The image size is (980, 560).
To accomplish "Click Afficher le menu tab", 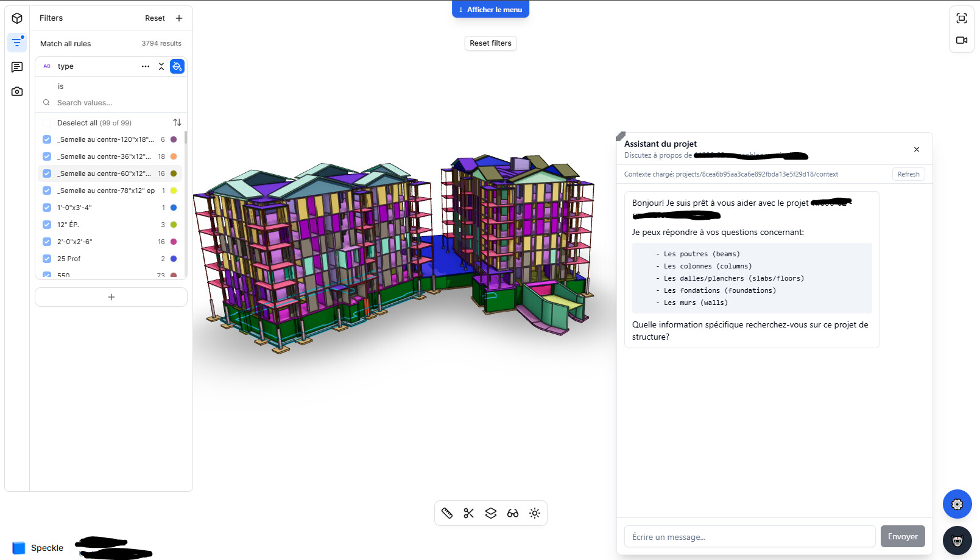I will tap(490, 10).
